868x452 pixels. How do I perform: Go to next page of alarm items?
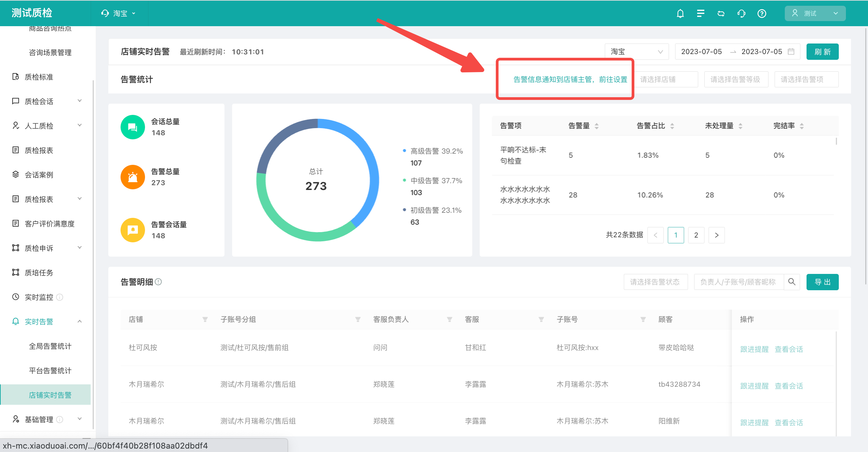pyautogui.click(x=717, y=235)
